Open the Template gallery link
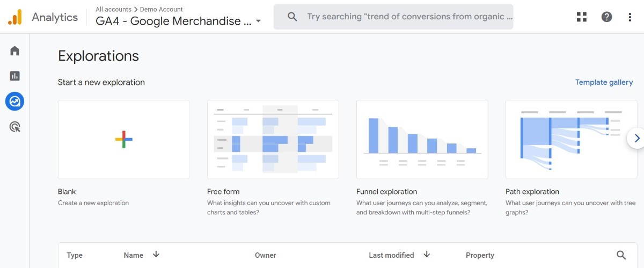This screenshot has width=644, height=268. [x=604, y=82]
